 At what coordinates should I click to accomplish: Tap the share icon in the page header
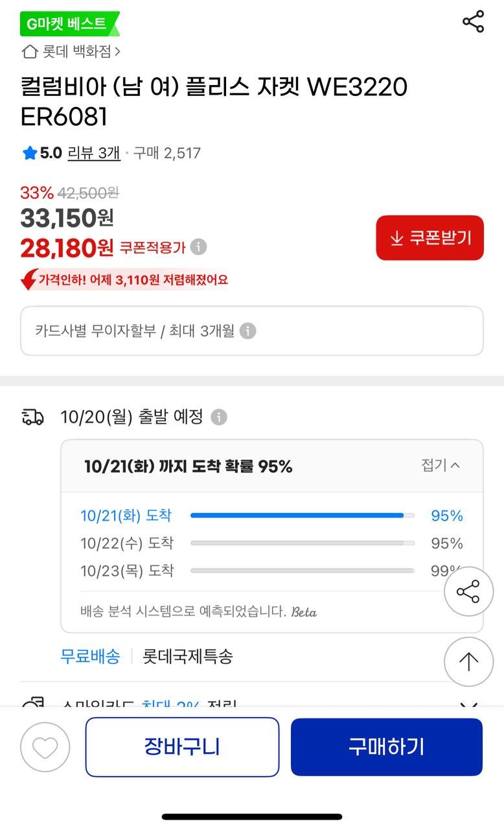(x=473, y=21)
